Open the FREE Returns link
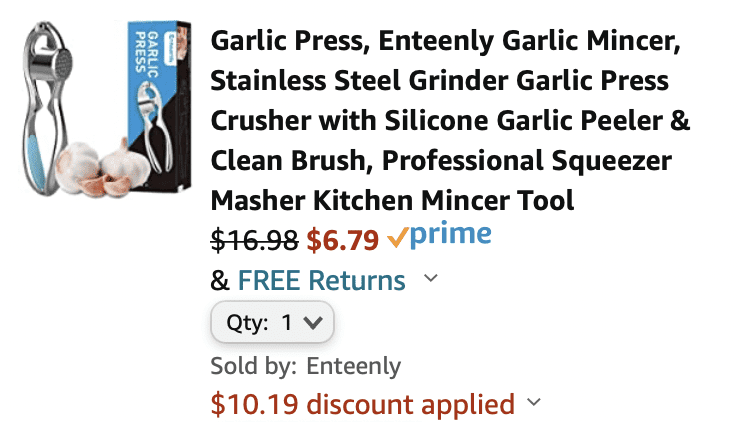 321,281
